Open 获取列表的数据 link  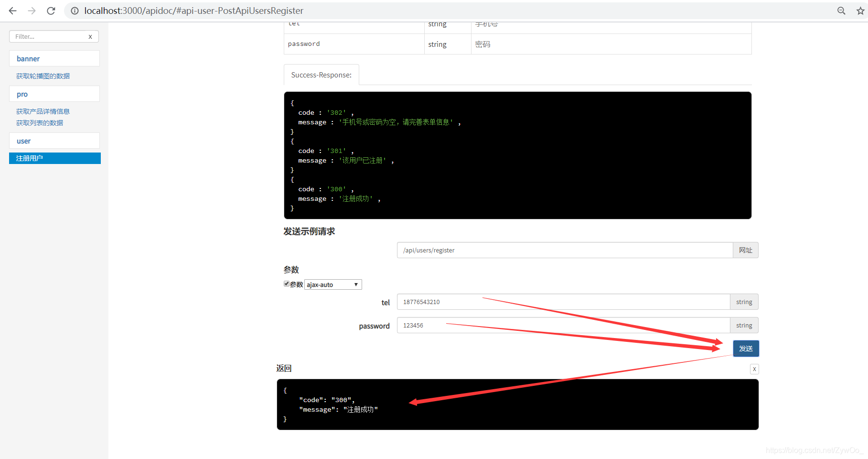tap(40, 123)
